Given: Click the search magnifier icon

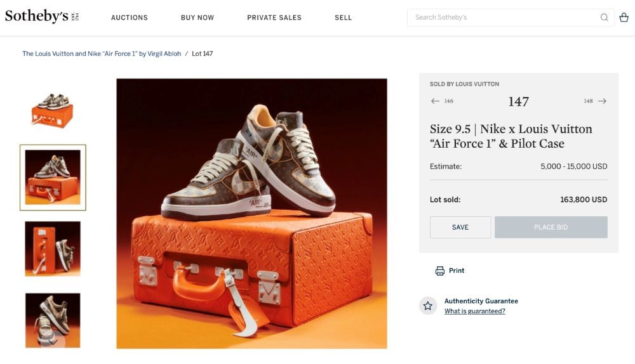Looking at the screenshot, I should coord(604,18).
